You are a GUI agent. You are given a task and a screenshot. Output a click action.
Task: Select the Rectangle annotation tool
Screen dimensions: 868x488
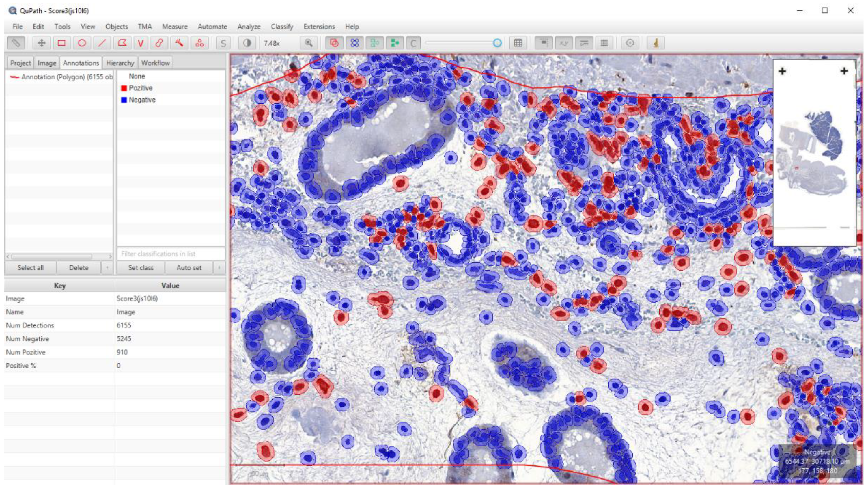[61, 43]
